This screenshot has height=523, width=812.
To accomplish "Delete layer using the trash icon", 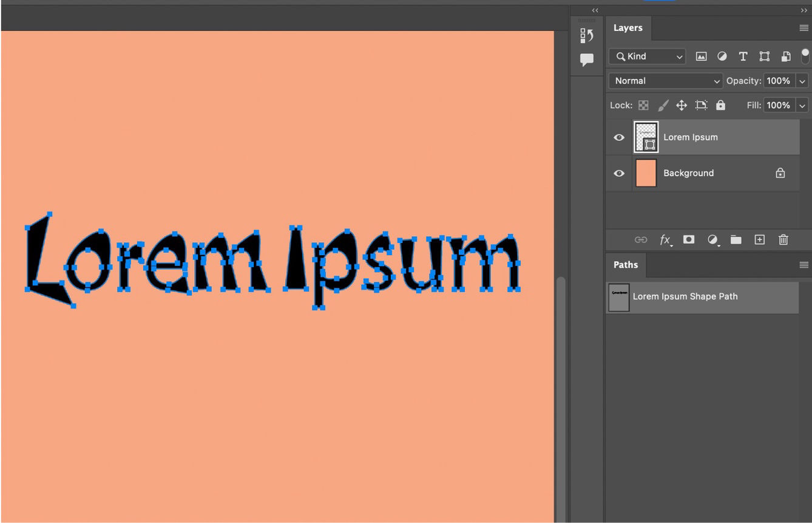I will pos(783,239).
